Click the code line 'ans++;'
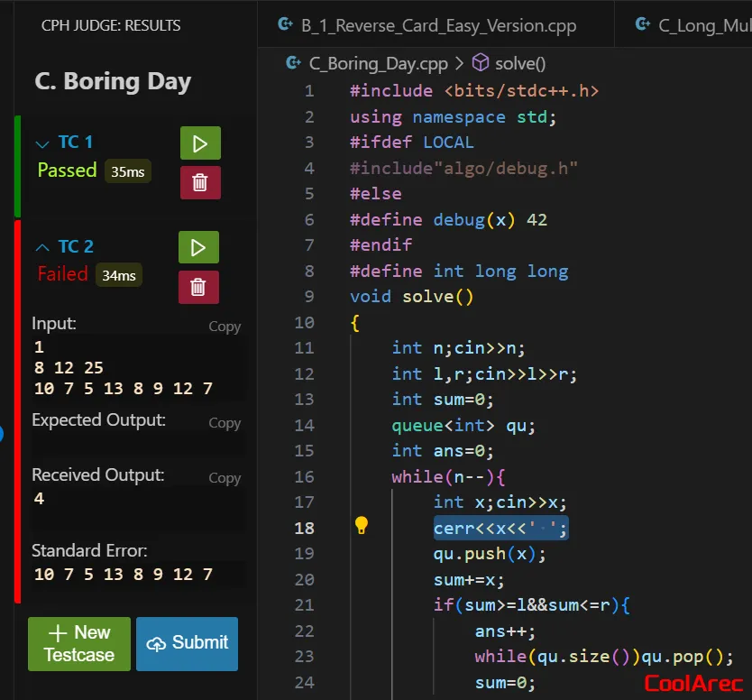 tap(505, 631)
